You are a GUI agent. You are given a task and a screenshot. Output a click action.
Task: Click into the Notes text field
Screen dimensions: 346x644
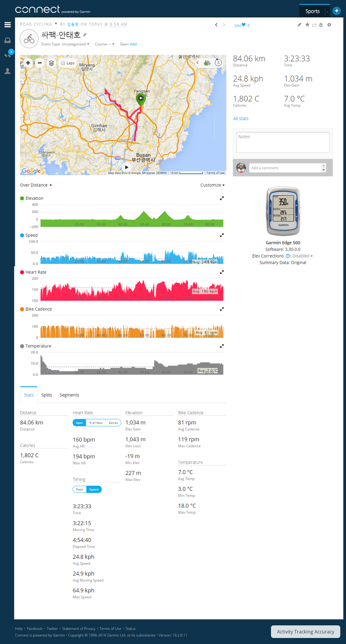point(283,142)
